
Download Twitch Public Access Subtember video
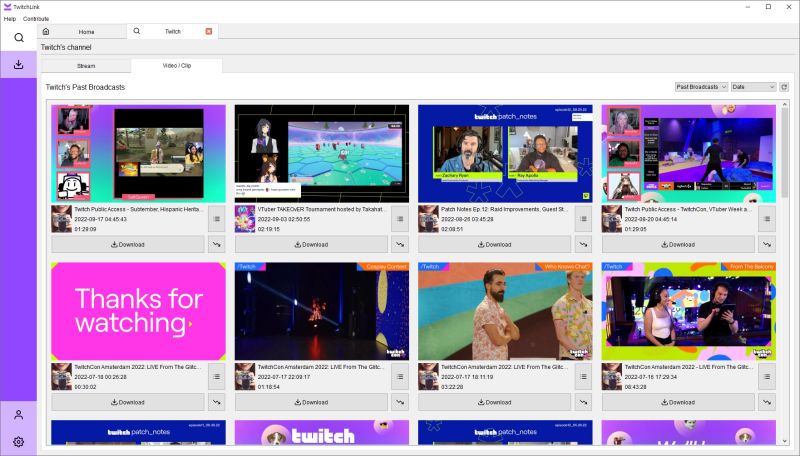[128, 244]
